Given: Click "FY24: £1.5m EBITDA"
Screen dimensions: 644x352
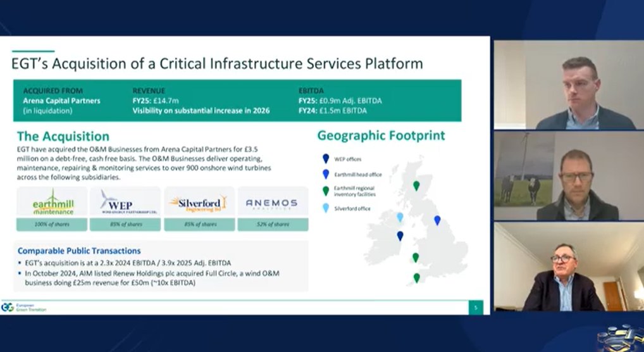Looking at the screenshot, I should pos(333,111).
